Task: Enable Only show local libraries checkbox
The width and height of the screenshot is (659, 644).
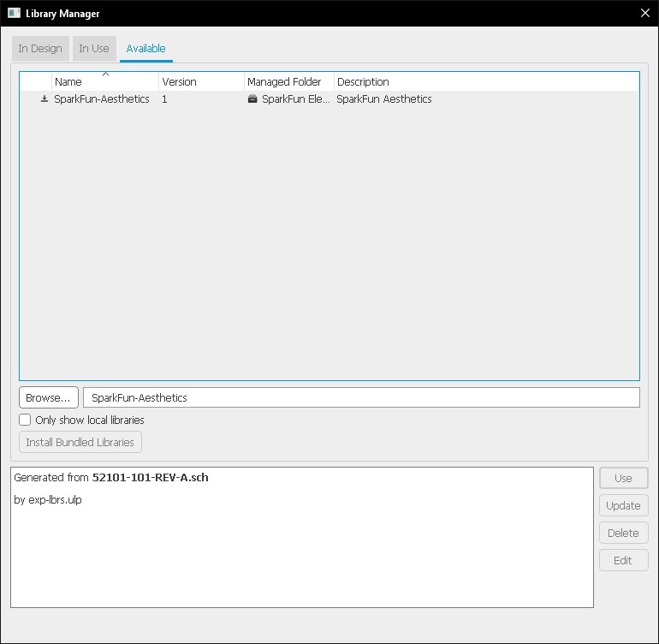Action: point(25,420)
